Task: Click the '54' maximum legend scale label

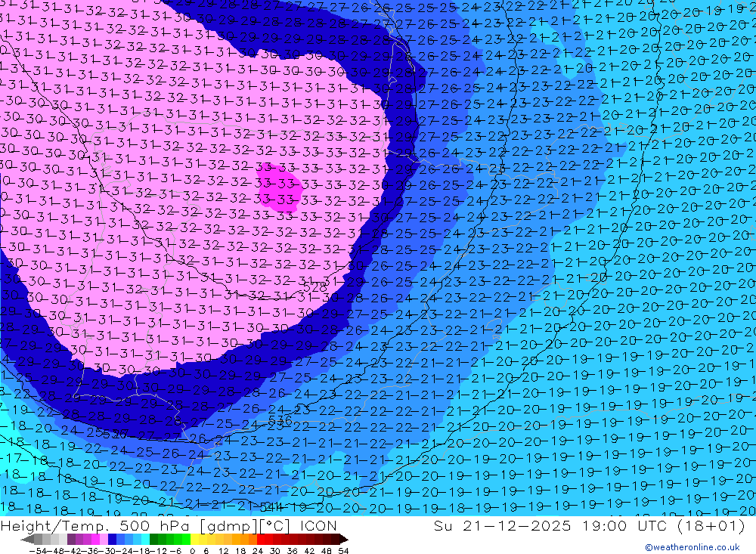Action: (343, 551)
